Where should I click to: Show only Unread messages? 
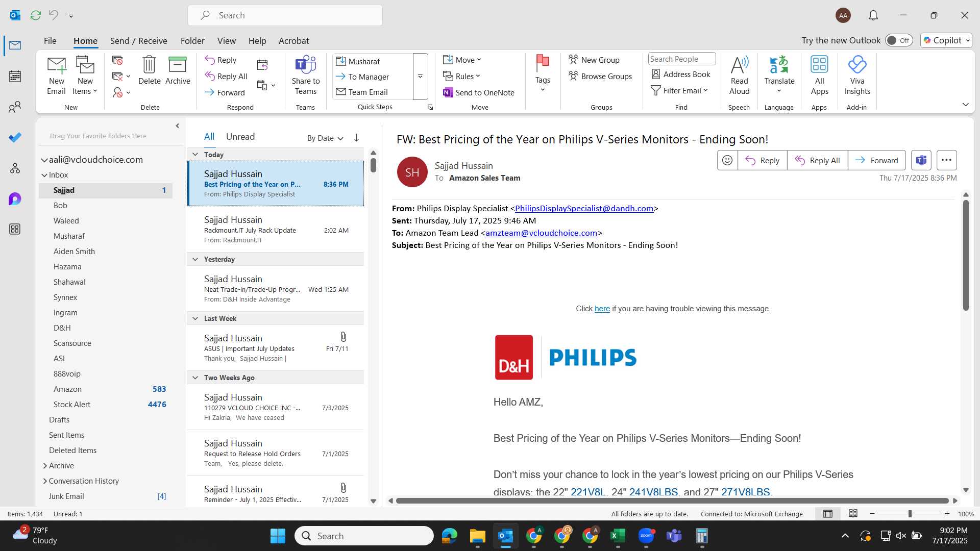pos(240,137)
